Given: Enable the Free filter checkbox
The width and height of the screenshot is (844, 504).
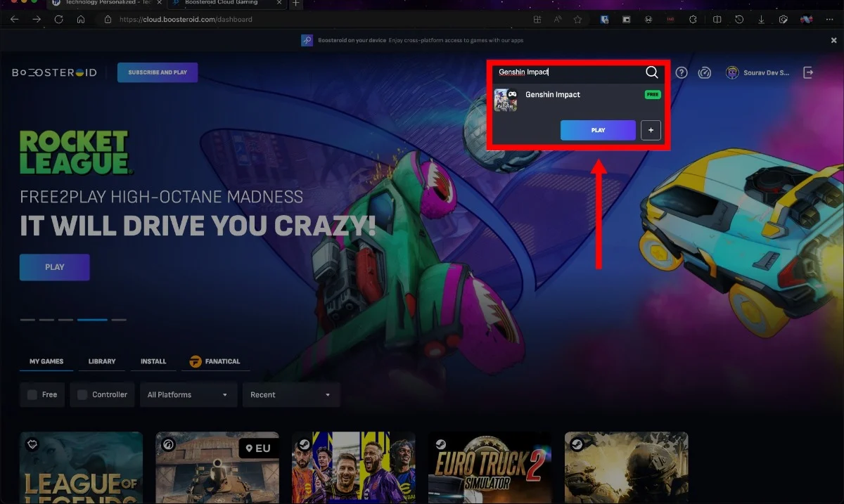Looking at the screenshot, I should pos(32,395).
